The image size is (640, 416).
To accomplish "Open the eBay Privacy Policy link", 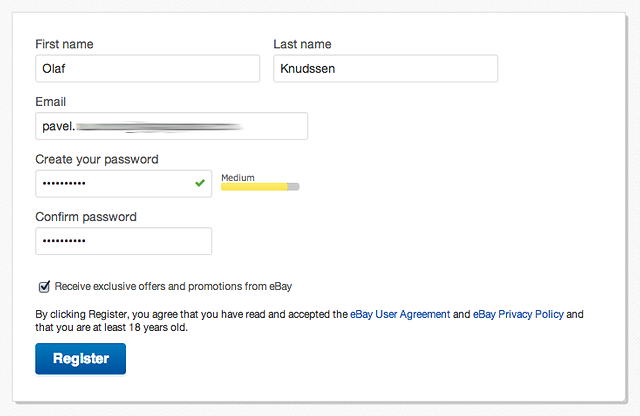I will point(518,314).
